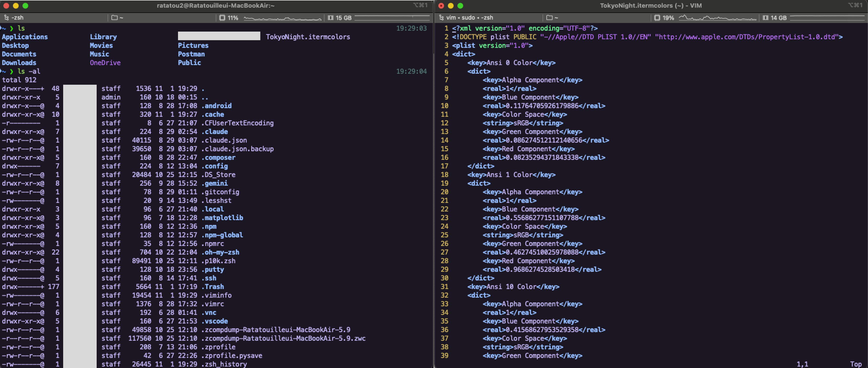Image resolution: width=868 pixels, height=368 pixels.
Task: Minimize the left terminal window with yellow button
Action: (x=16, y=6)
